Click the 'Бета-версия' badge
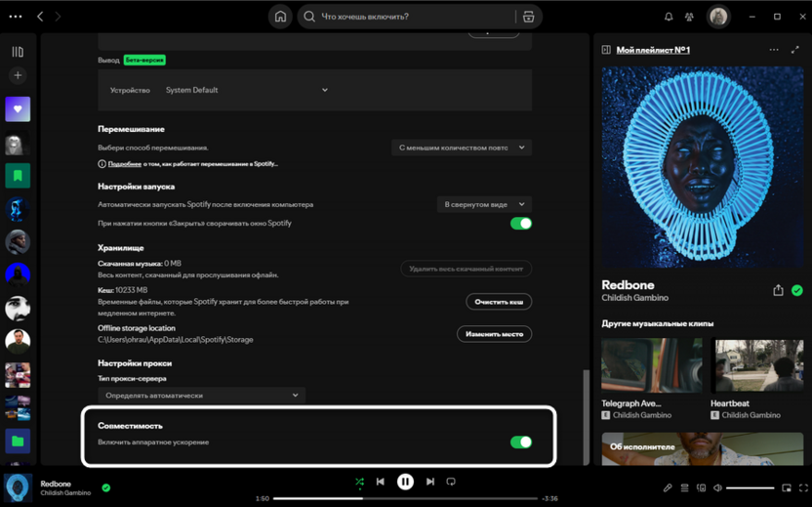The height and width of the screenshot is (507, 812). [144, 61]
